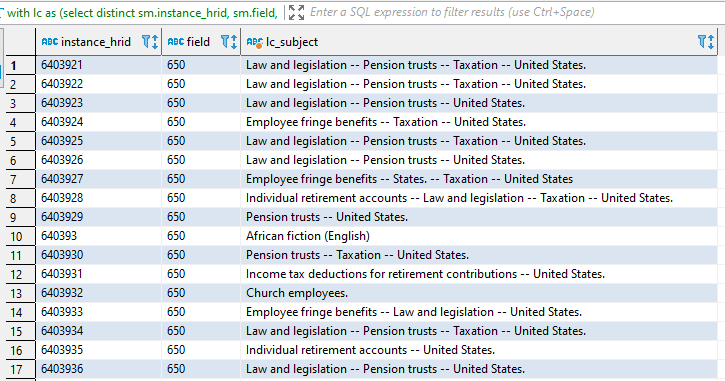The height and width of the screenshot is (381, 725).
Task: Select cell 6403925 in instance_hrid
Action: (x=98, y=141)
